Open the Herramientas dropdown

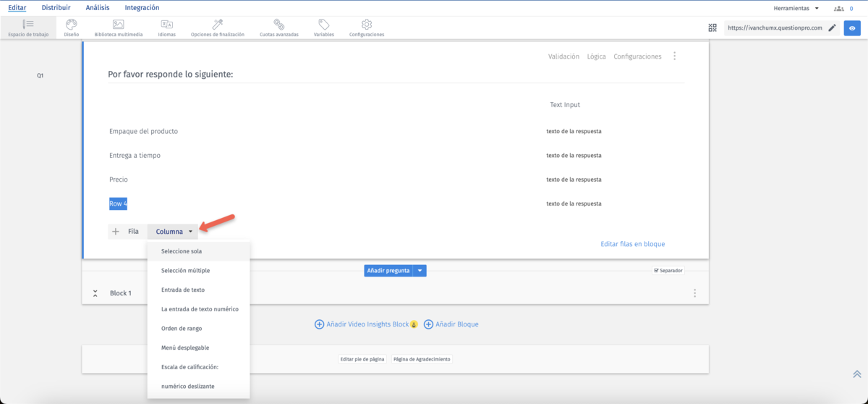tap(796, 9)
